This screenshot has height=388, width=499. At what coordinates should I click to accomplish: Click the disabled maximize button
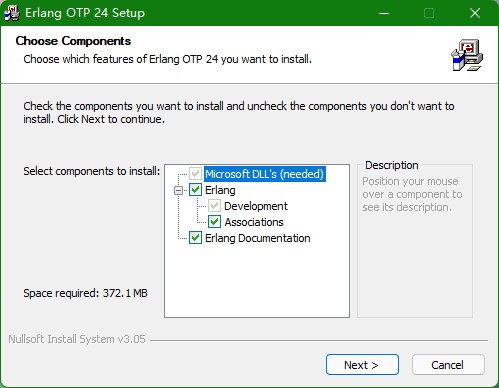429,13
